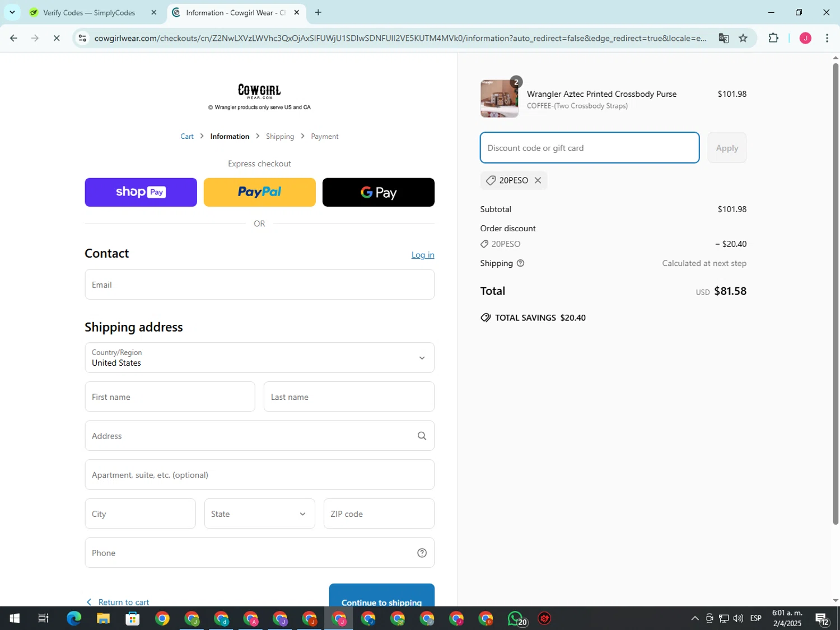
Task: Click the total amount $81.58
Action: (x=730, y=291)
